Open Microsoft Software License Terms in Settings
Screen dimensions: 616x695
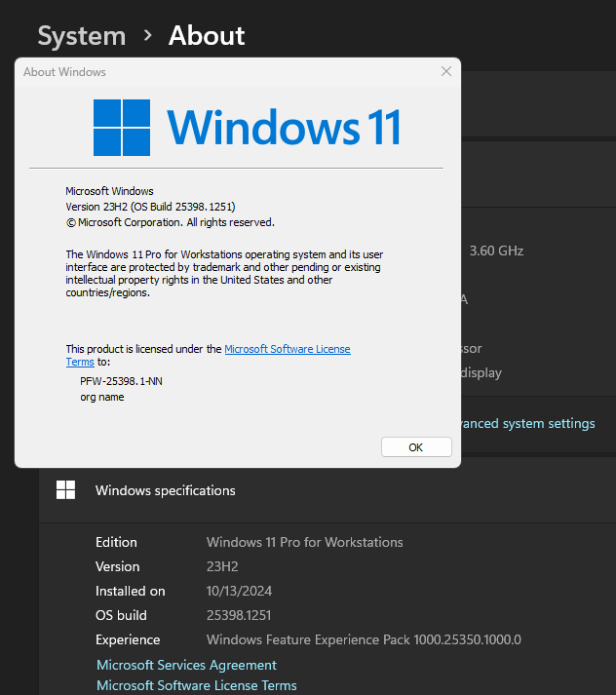coord(197,685)
